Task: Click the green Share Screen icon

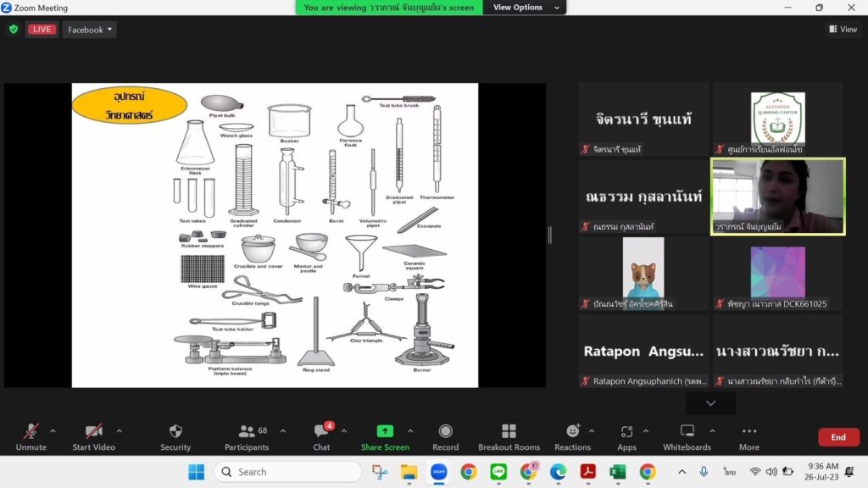Action: (x=384, y=431)
